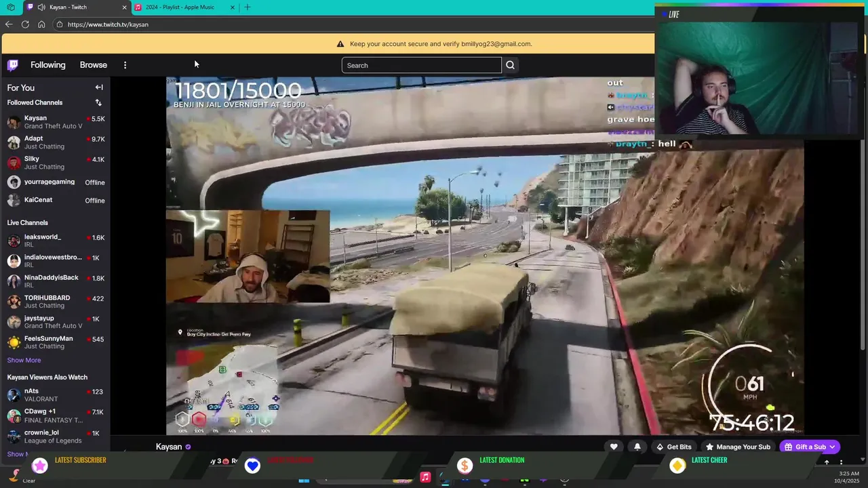Screen dimensions: 868x488
Task: Open crownie_lol League of Legends channel
Action: pos(56,436)
